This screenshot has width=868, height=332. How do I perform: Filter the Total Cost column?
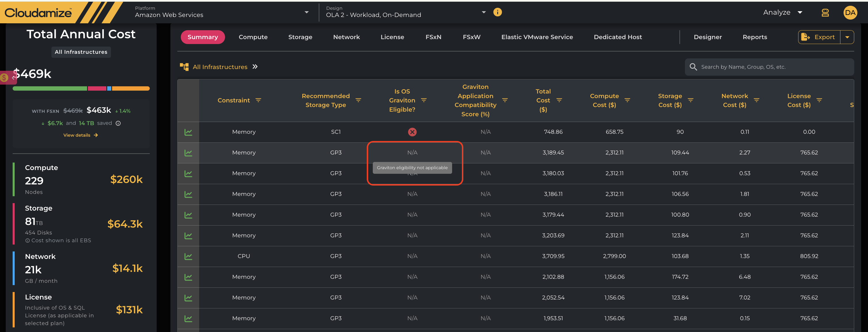559,100
